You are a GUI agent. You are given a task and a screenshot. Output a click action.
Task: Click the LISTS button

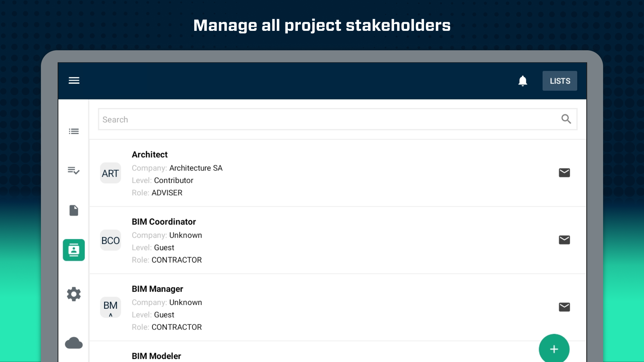point(560,81)
